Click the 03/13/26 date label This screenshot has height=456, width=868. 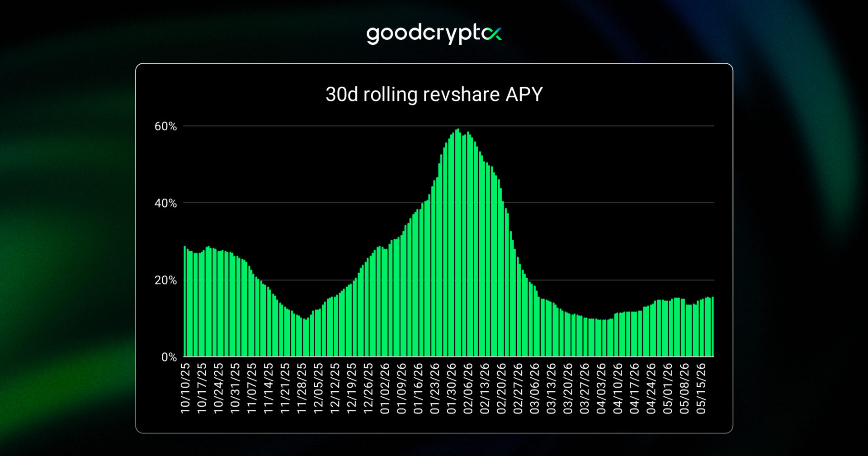tap(552, 388)
